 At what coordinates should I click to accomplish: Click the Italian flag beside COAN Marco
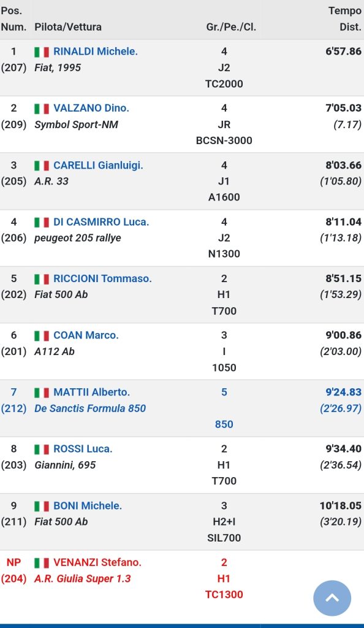coord(42,335)
